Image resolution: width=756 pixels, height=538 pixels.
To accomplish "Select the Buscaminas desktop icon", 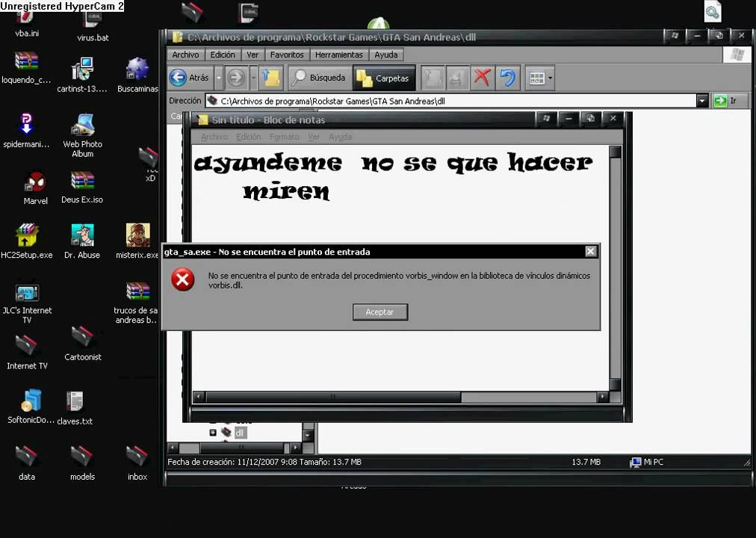I will click(x=137, y=75).
